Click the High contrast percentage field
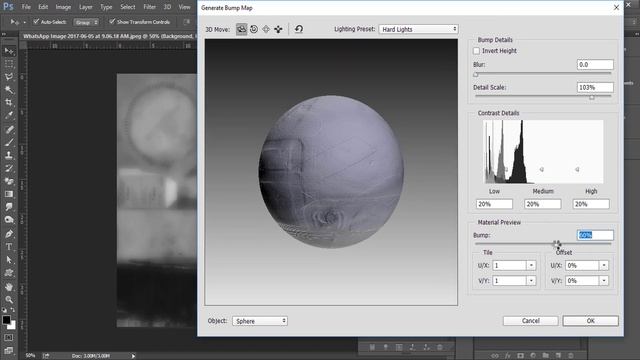Screen dimensions: 640x360 click(591, 204)
